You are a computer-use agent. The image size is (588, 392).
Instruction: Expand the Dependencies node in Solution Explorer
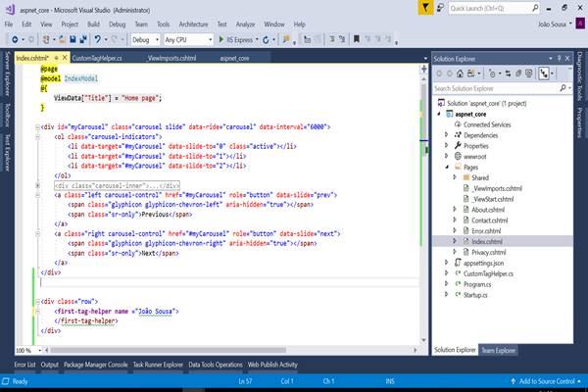(x=447, y=135)
